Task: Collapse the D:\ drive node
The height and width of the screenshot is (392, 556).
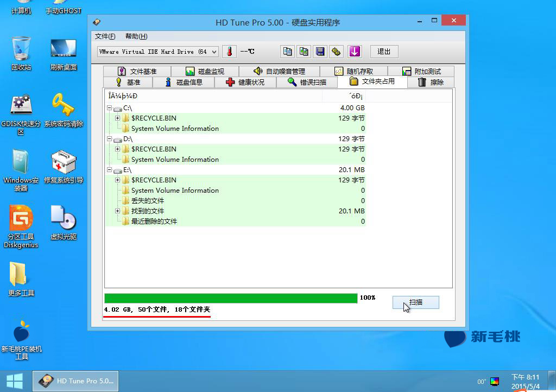Action: pos(110,138)
